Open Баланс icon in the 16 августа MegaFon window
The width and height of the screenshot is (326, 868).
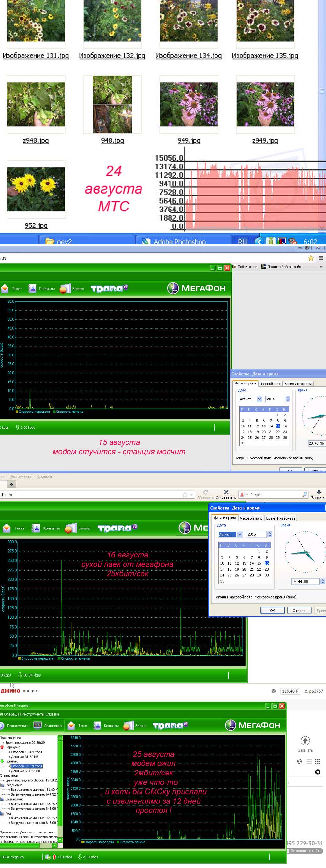(x=71, y=528)
